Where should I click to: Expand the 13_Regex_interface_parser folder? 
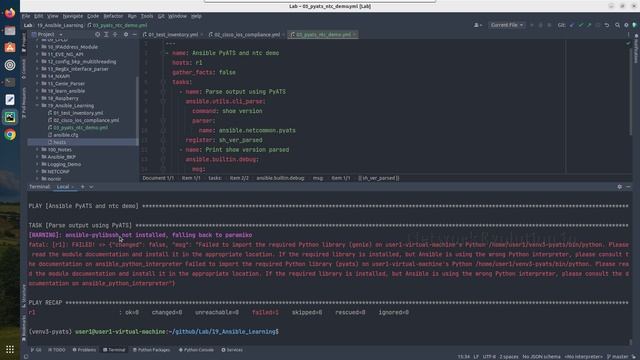pyautogui.click(x=37, y=69)
